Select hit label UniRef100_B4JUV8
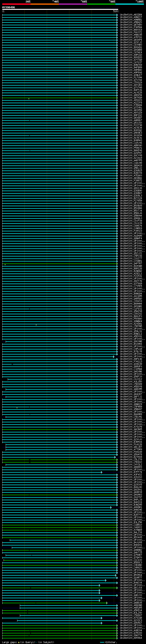Image resolution: width=146 pixels, height=644 pixels. click(x=131, y=542)
